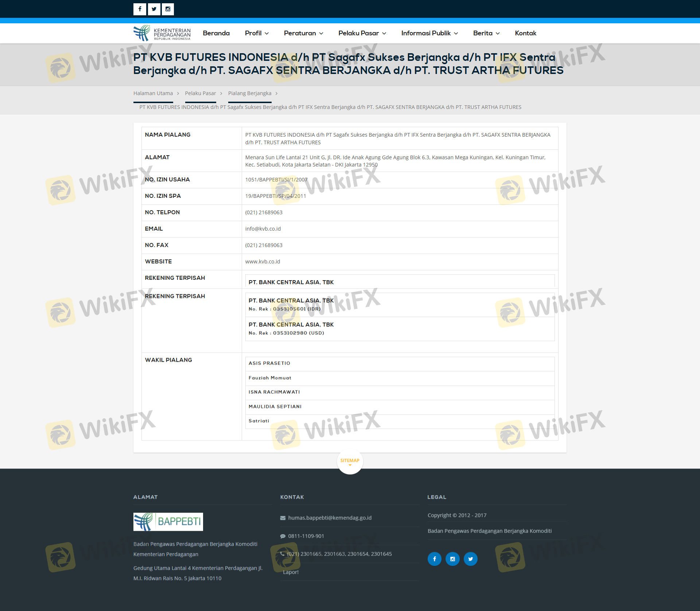Click Halaman Utama breadcrumb link

point(153,93)
